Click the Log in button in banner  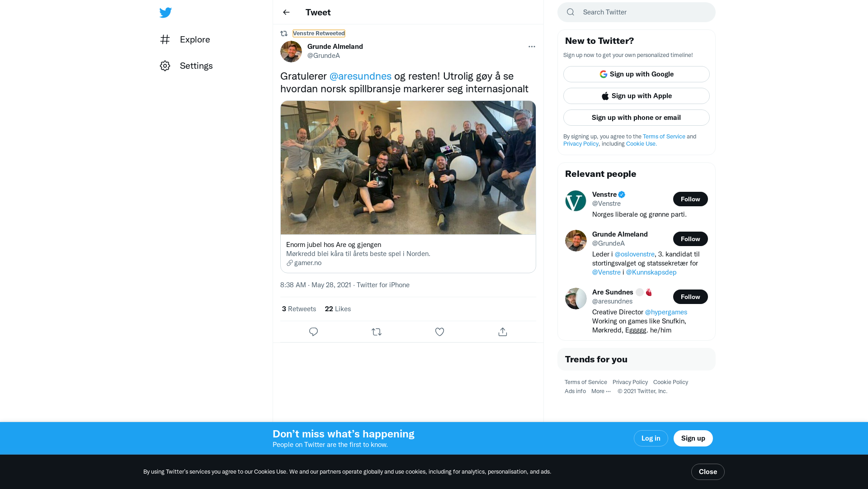tap(651, 438)
